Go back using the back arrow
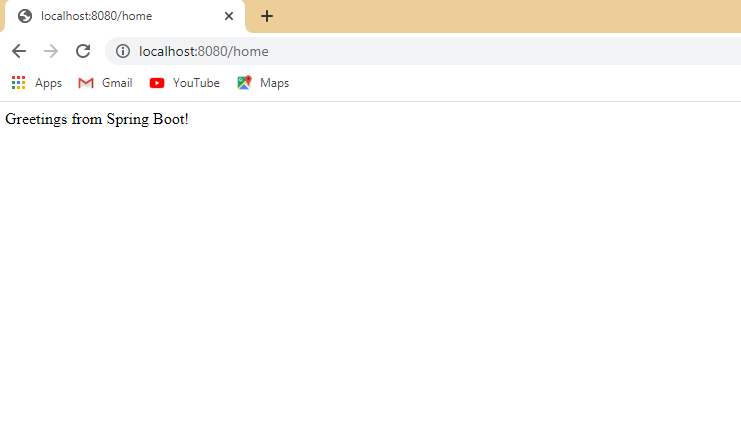 (x=19, y=51)
